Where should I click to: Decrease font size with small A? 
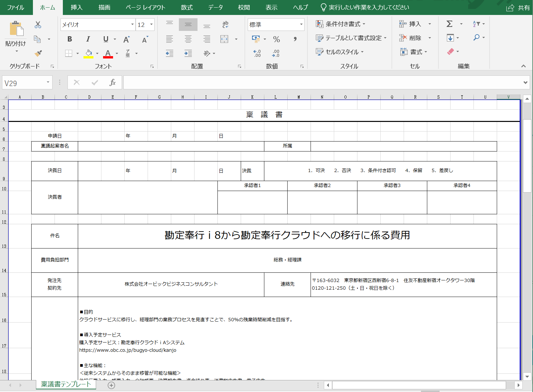click(x=145, y=40)
